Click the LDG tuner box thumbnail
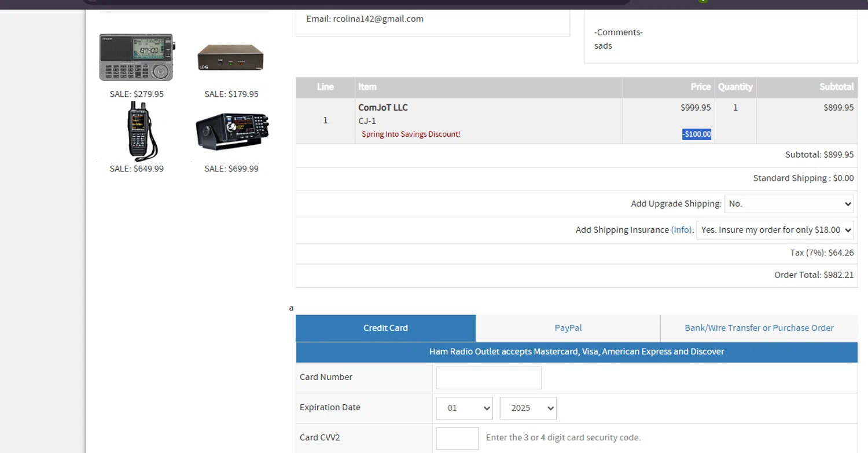This screenshot has height=453, width=868. (231, 58)
